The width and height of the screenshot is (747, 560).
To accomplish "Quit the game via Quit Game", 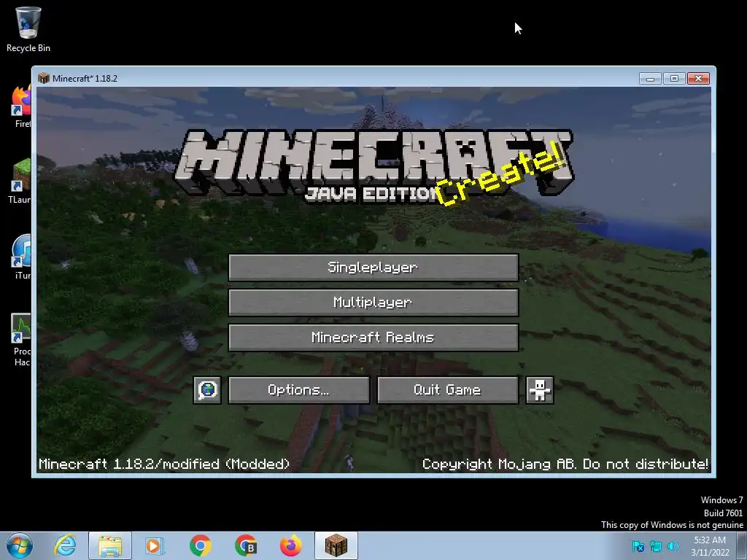I will pyautogui.click(x=448, y=390).
